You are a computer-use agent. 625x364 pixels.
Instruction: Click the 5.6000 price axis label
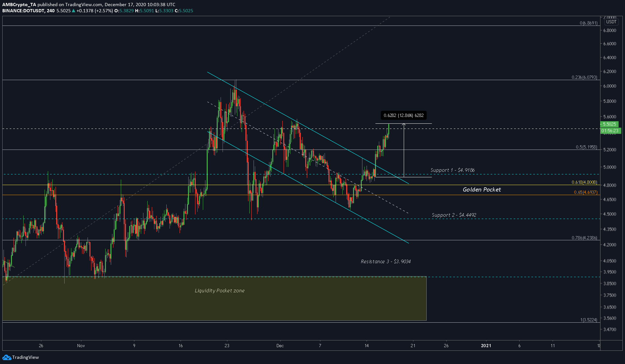pyautogui.click(x=610, y=117)
